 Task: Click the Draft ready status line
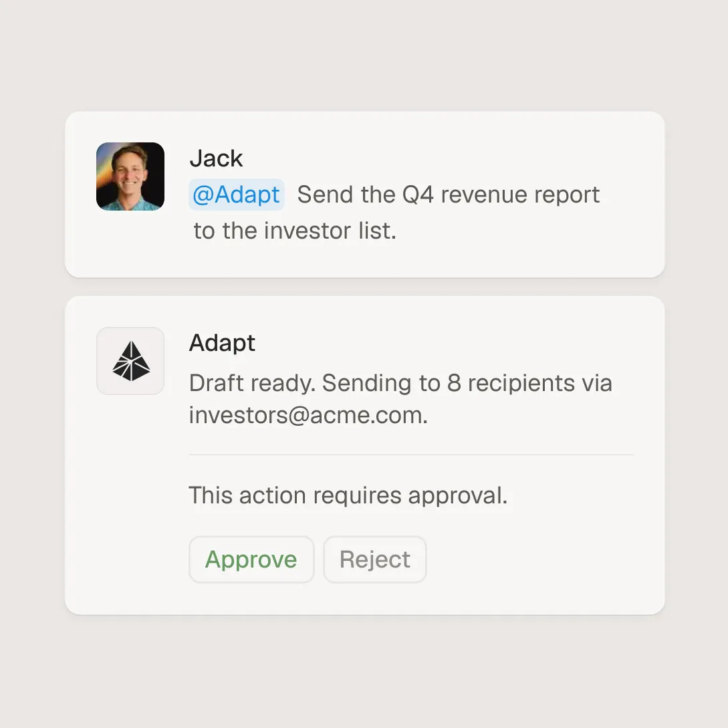pyautogui.click(x=400, y=382)
